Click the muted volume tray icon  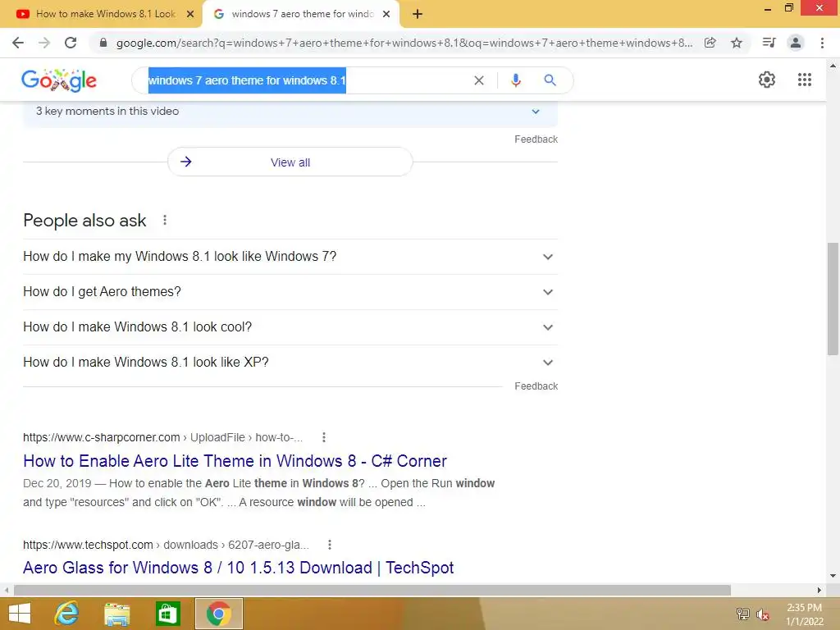click(763, 614)
